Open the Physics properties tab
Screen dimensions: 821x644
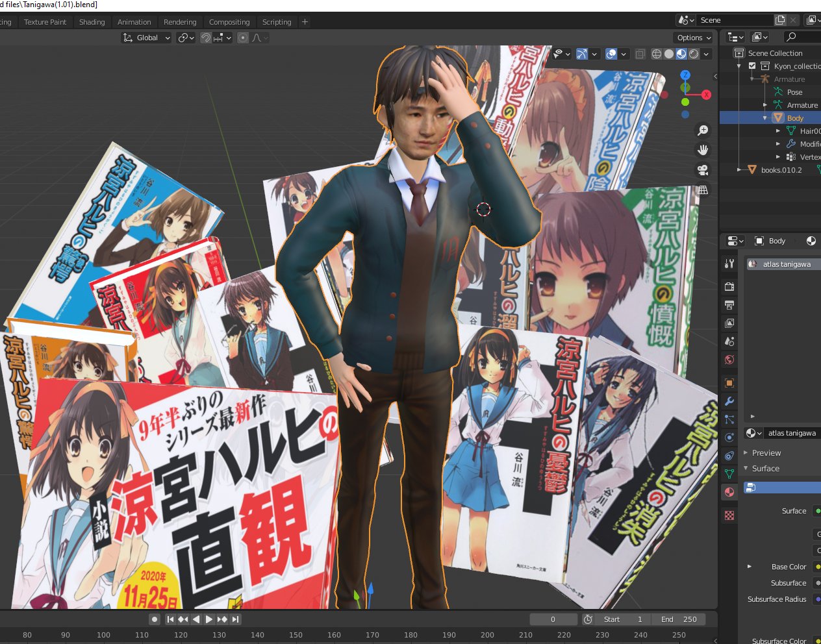[729, 438]
